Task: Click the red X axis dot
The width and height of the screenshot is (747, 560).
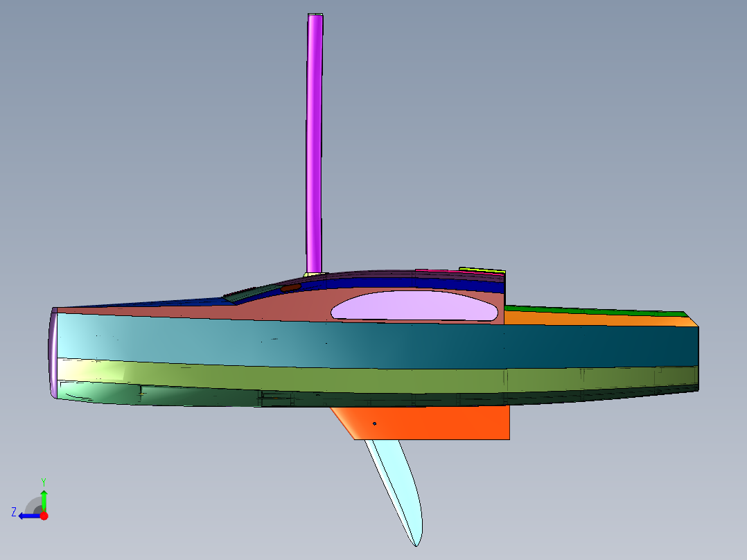Action: tap(44, 516)
